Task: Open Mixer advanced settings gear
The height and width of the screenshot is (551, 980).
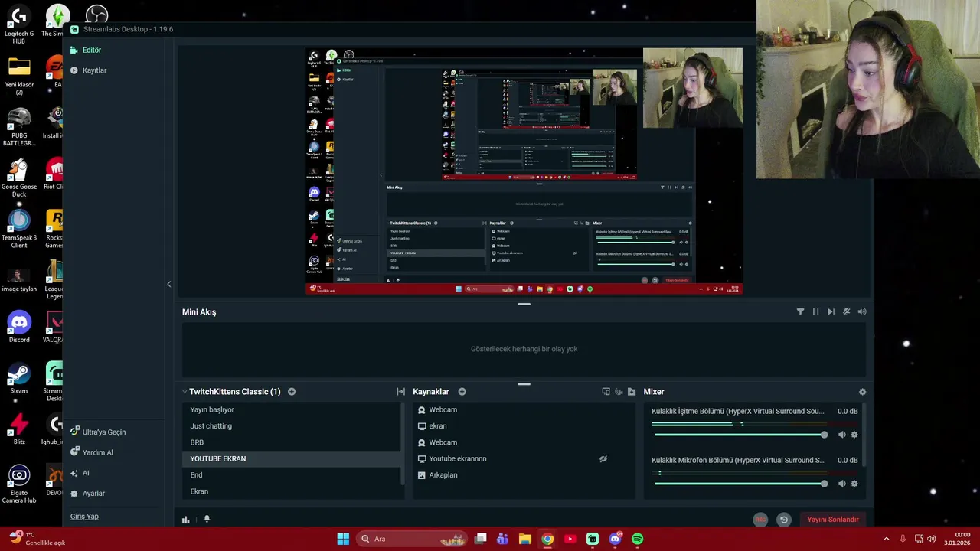Action: click(862, 392)
